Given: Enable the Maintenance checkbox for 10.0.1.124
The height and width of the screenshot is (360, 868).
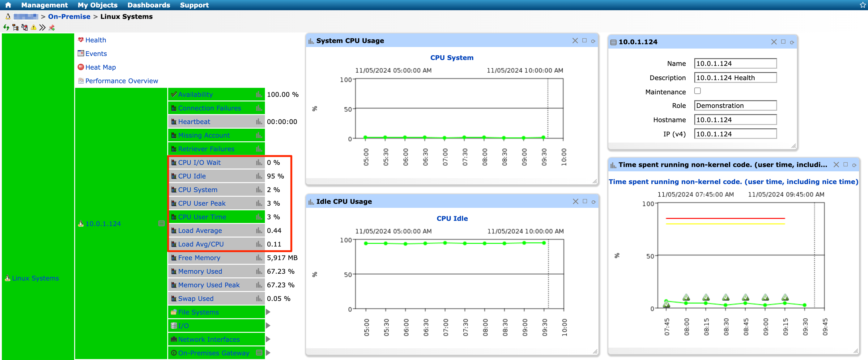Looking at the screenshot, I should [697, 91].
